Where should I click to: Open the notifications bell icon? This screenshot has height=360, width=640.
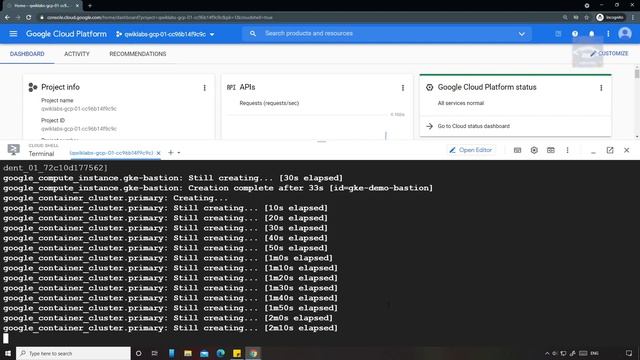point(591,34)
